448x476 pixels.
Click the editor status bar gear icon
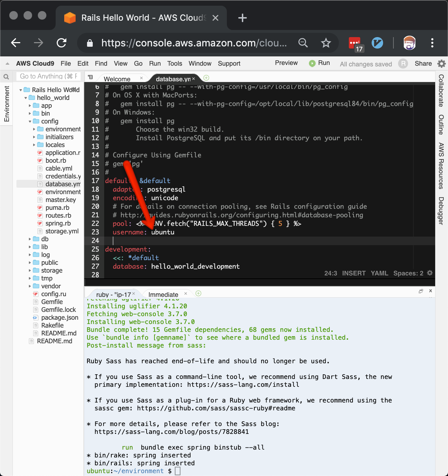(x=430, y=273)
